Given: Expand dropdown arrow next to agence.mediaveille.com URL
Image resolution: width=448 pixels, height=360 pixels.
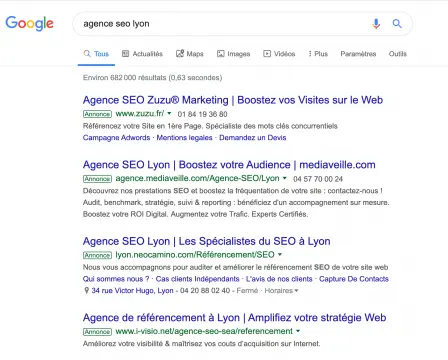Looking at the screenshot, I should pos(285,178).
